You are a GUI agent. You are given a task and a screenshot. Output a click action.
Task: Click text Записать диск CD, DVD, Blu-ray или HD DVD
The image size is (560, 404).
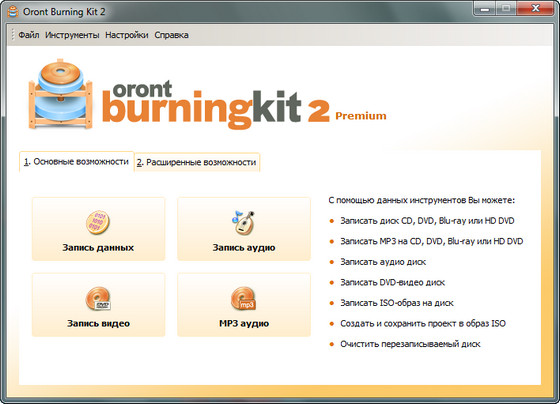(427, 221)
